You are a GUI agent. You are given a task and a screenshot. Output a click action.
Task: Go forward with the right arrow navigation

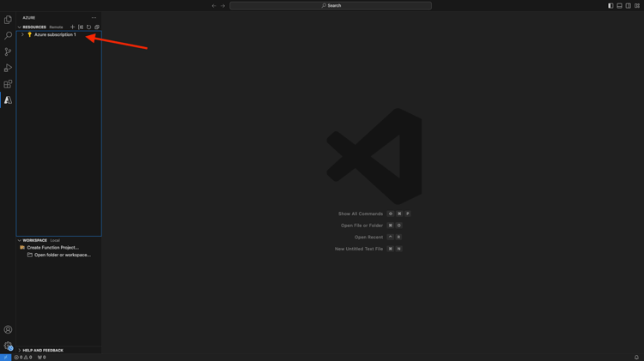[x=222, y=6]
